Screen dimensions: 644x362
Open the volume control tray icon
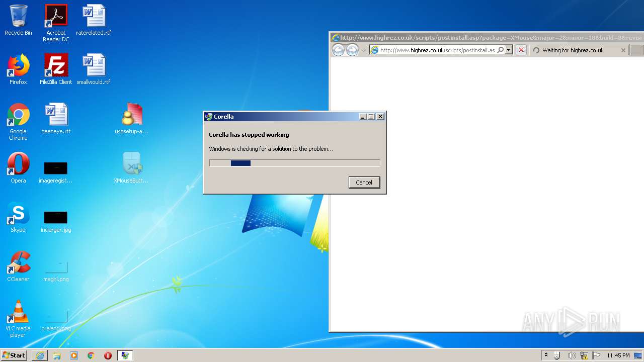pos(572,355)
